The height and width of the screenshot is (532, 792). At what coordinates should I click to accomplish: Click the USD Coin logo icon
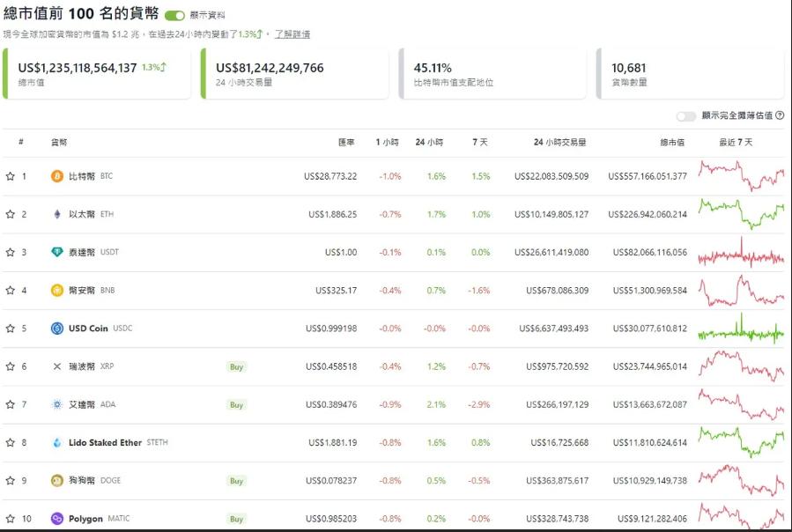point(57,329)
